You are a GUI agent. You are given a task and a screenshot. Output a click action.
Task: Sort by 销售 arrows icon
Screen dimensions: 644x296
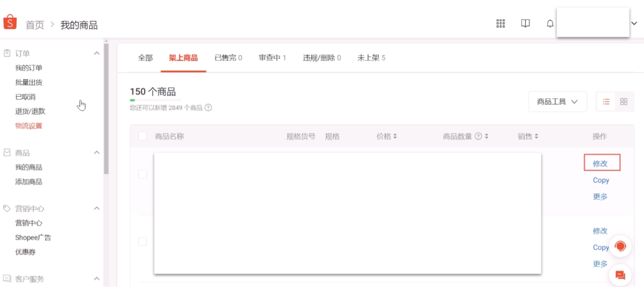(x=537, y=137)
